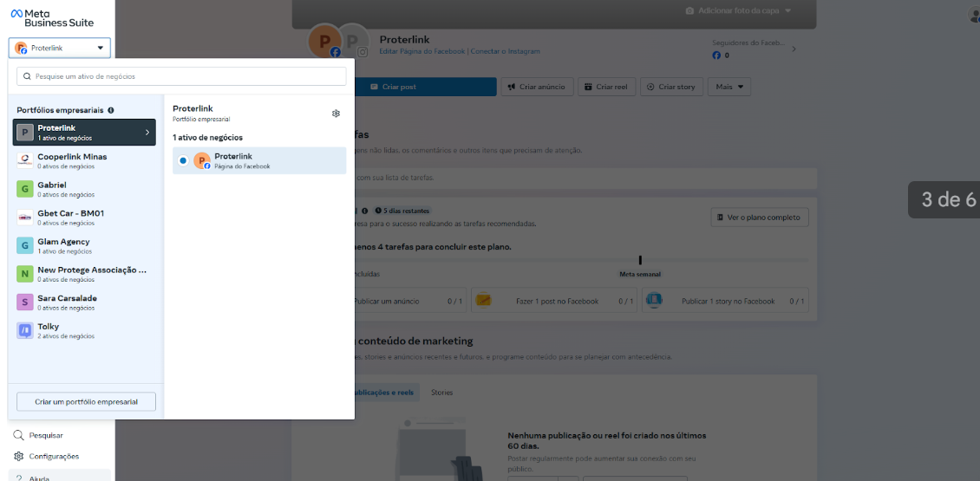The width and height of the screenshot is (980, 481).
Task: Click the Criar anúncio button
Action: 537,87
